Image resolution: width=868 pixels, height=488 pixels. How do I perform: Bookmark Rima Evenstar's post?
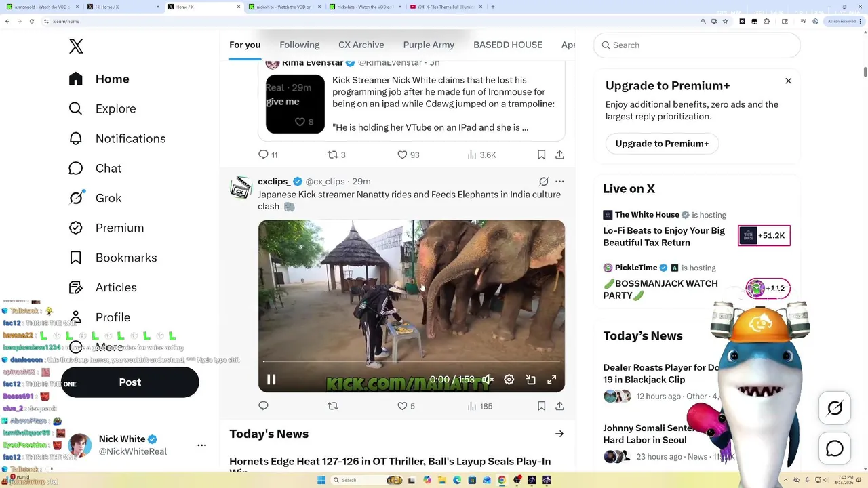(541, 155)
